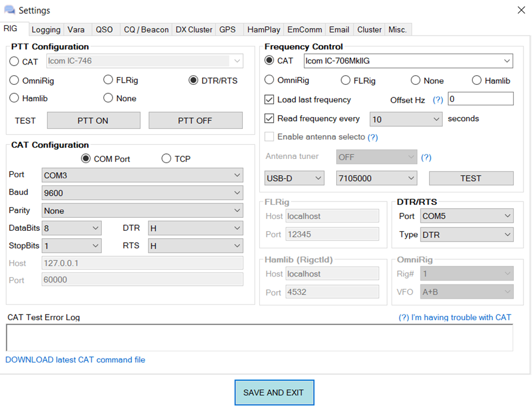532x409 pixels.
Task: Click the (?) icon next to Enable antenna selector
Action: (x=372, y=137)
